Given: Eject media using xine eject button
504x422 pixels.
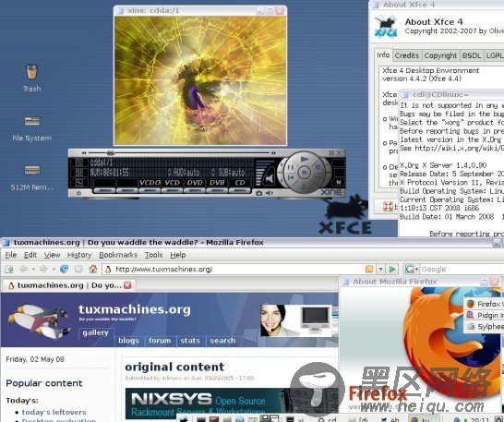Looking at the screenshot, I should [x=304, y=187].
